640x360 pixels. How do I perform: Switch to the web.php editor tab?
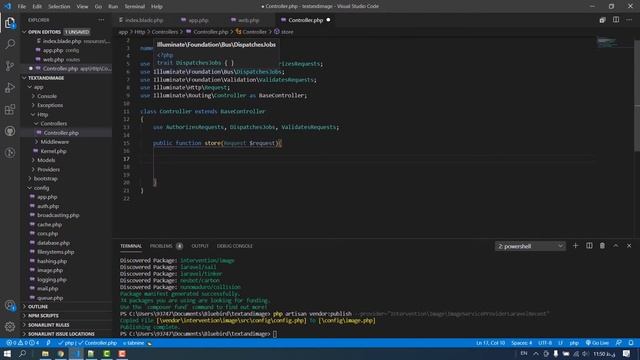248,20
